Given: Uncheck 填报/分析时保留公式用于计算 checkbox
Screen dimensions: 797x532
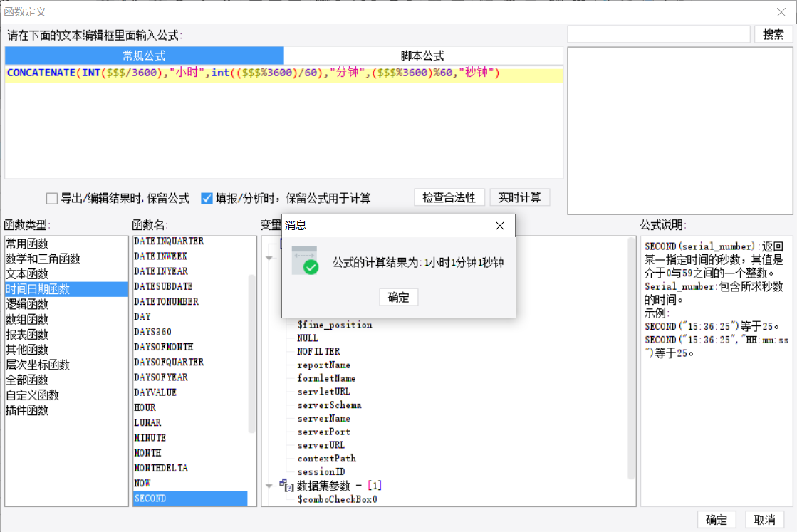Looking at the screenshot, I should [x=207, y=198].
